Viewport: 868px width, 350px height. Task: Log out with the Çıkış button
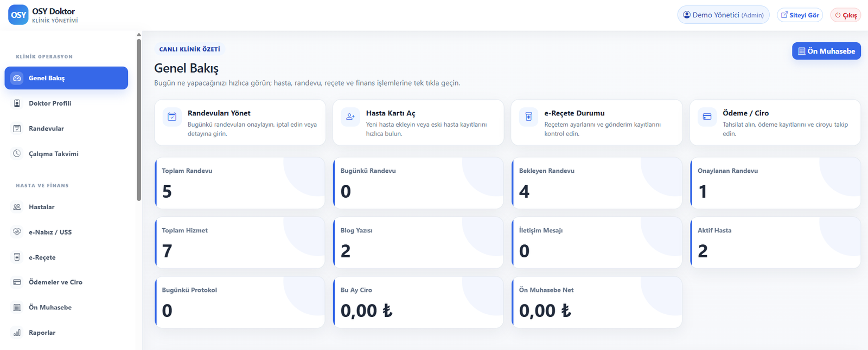tap(846, 15)
